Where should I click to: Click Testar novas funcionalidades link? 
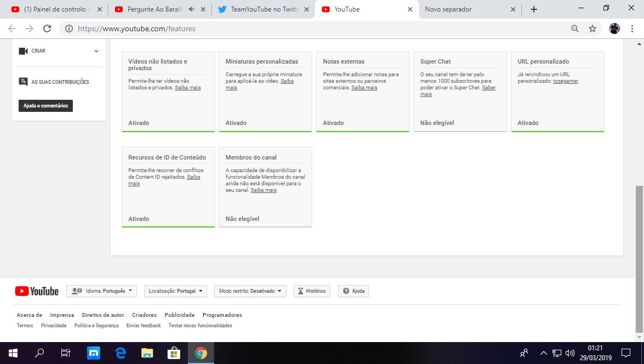tap(200, 325)
